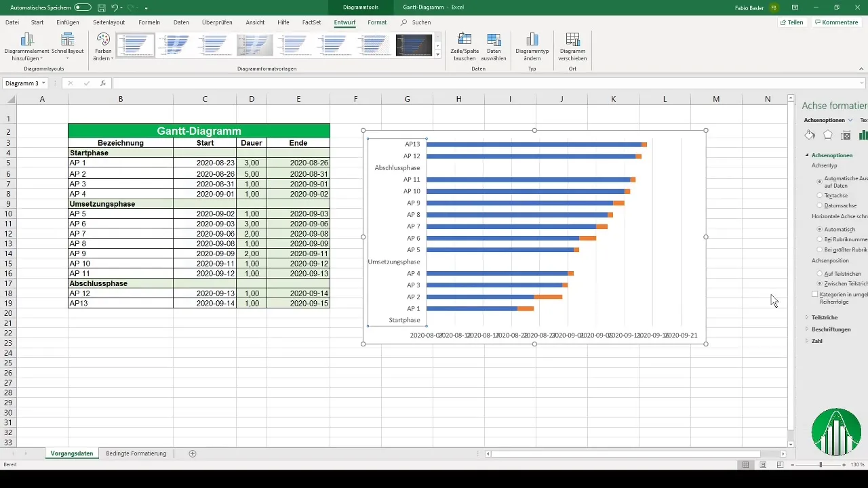This screenshot has height=488, width=868.
Task: Select the Datumsachse radio button
Action: (x=820, y=205)
